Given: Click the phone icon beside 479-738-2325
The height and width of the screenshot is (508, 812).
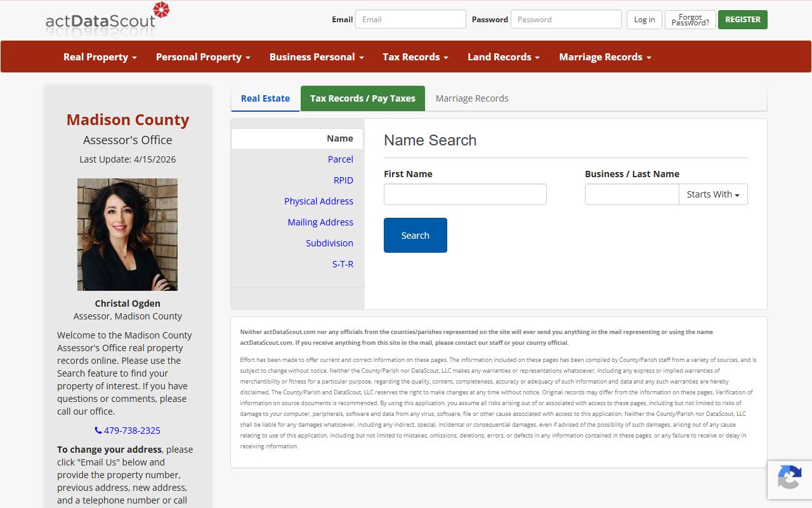Looking at the screenshot, I should pyautogui.click(x=98, y=431).
